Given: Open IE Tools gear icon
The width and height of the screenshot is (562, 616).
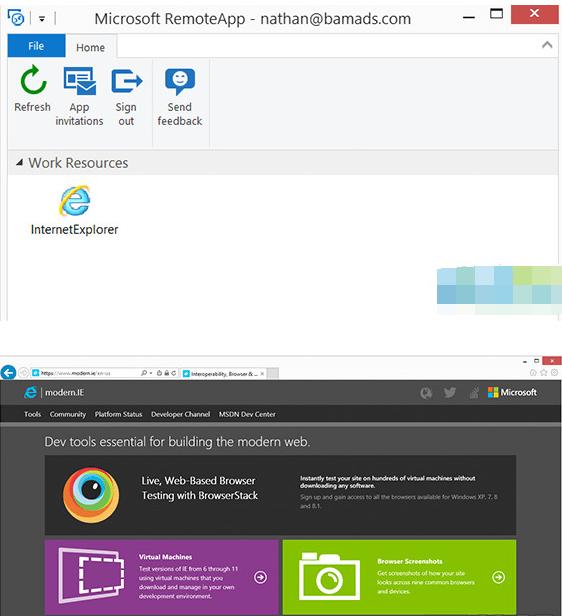Looking at the screenshot, I should [x=554, y=372].
